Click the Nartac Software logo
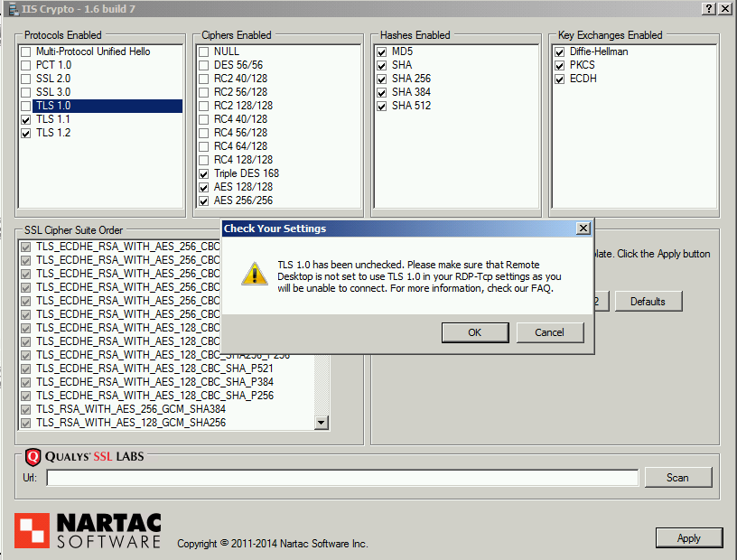Viewport: 737px width, 560px height. 88,531
